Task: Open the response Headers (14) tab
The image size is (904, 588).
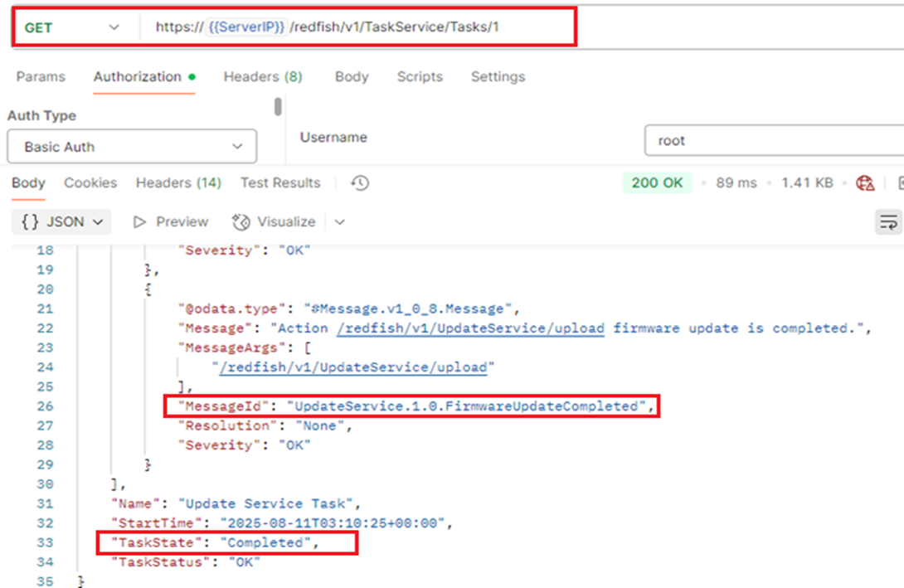Action: tap(178, 182)
